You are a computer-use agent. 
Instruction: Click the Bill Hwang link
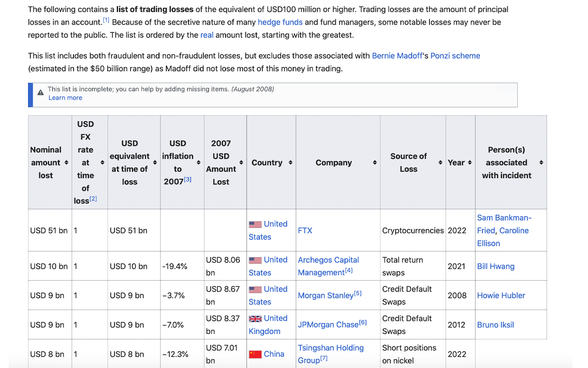(x=496, y=266)
